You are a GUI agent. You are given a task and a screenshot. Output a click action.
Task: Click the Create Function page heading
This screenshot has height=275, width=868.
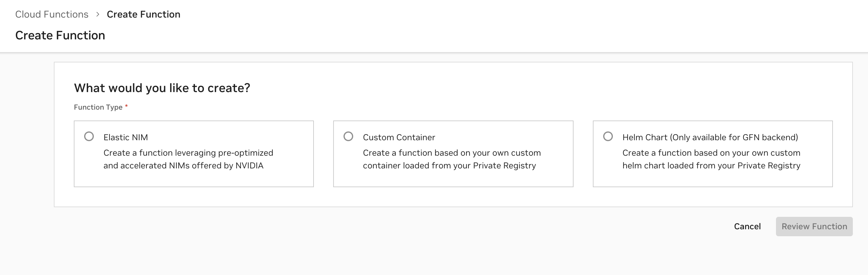pos(60,35)
